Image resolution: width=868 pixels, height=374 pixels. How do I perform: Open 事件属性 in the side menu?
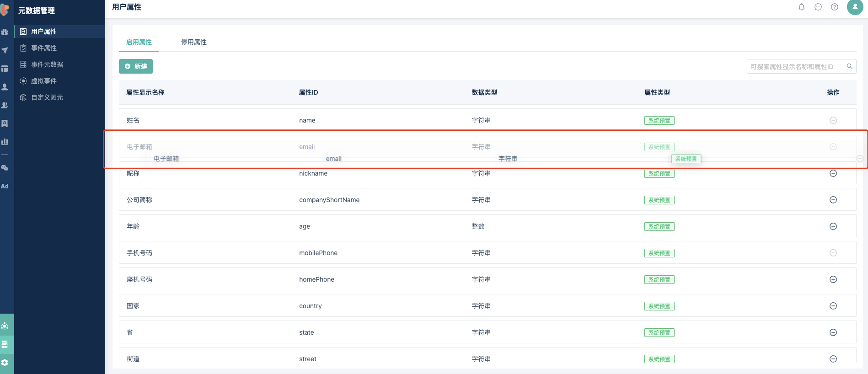(44, 48)
